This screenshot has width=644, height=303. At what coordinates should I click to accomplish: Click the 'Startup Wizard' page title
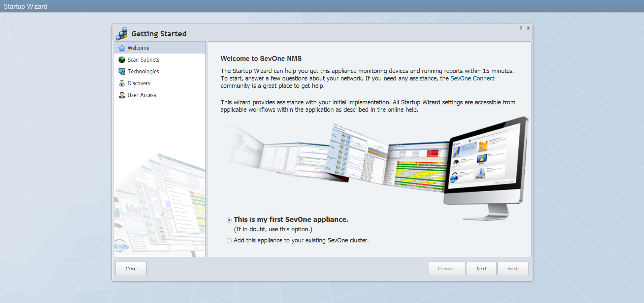(x=26, y=6)
